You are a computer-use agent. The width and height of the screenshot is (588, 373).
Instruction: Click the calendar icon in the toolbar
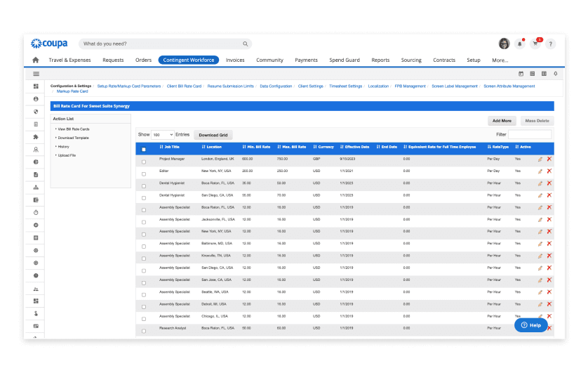pos(521,74)
